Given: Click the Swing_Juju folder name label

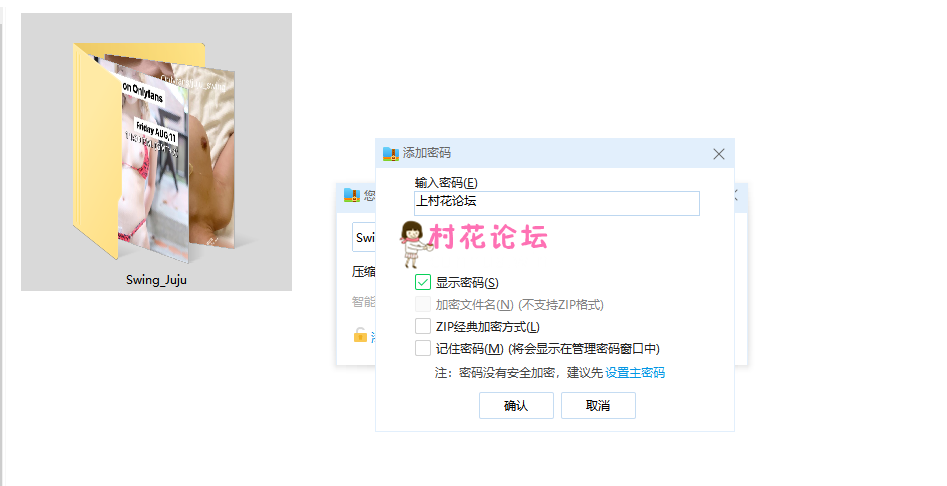Looking at the screenshot, I should (156, 280).
